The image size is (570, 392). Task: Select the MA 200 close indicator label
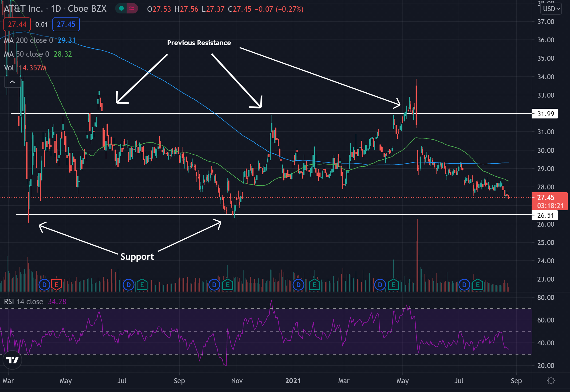tap(28, 40)
